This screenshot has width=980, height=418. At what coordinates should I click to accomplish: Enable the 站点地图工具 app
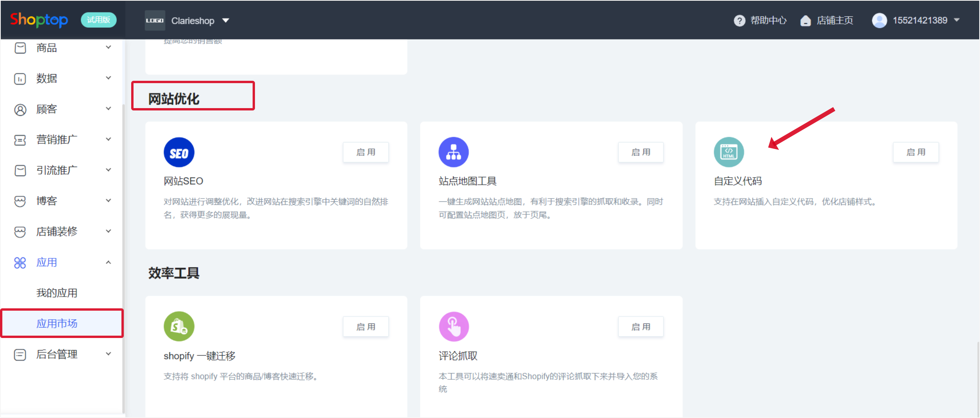click(641, 152)
